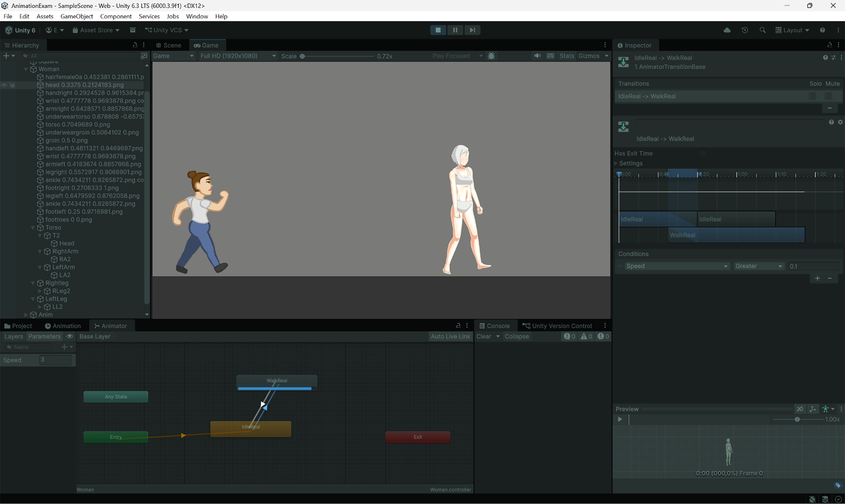Open the Window menu
Viewport: 845px width, 504px height.
pyautogui.click(x=197, y=16)
